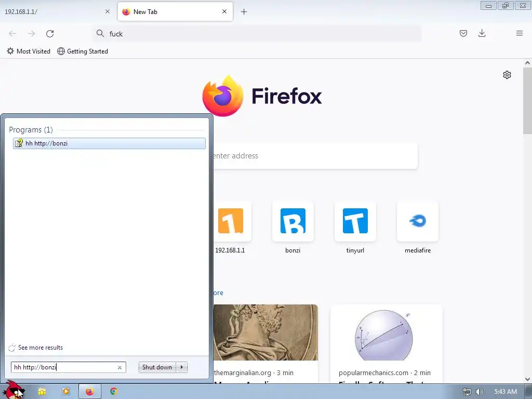Click the Shut down button
The width and height of the screenshot is (532, 399).
(157, 367)
